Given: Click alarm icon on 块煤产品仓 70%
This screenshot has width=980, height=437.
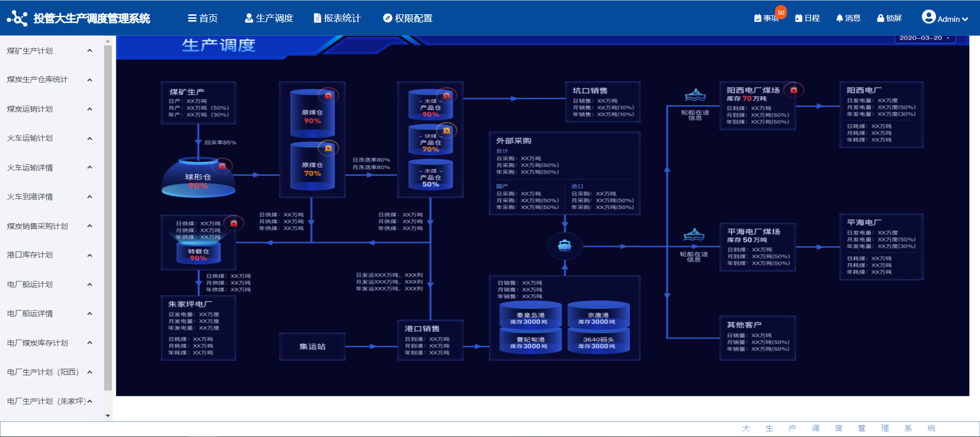Looking at the screenshot, I should point(447,131).
